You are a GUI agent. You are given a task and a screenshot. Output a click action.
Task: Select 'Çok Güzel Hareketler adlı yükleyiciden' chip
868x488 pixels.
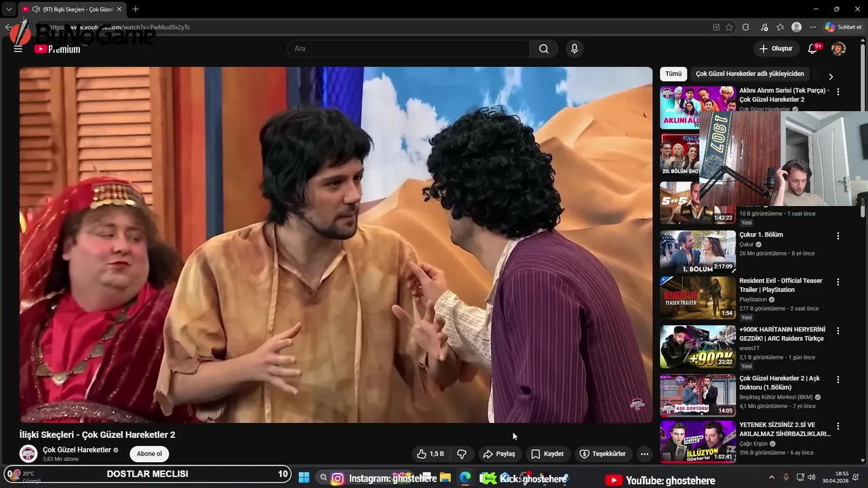[x=750, y=74]
